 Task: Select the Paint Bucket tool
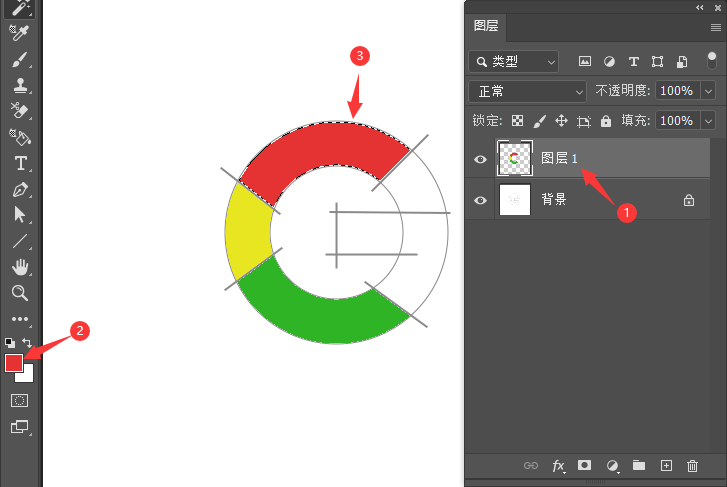tap(19, 137)
